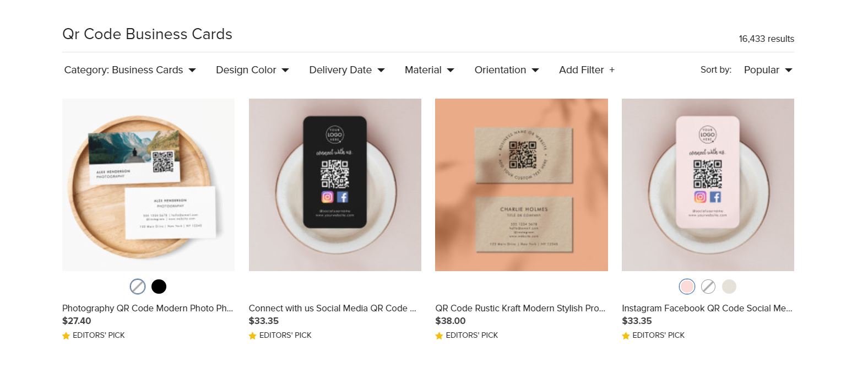Change the Sort by Popular dropdown
Image resolution: width=868 pixels, height=367 pixels.
pos(767,70)
